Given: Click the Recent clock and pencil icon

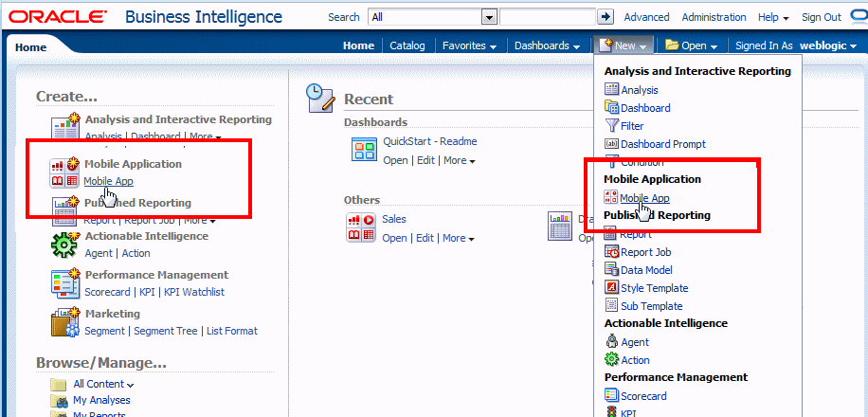Looking at the screenshot, I should (x=321, y=100).
